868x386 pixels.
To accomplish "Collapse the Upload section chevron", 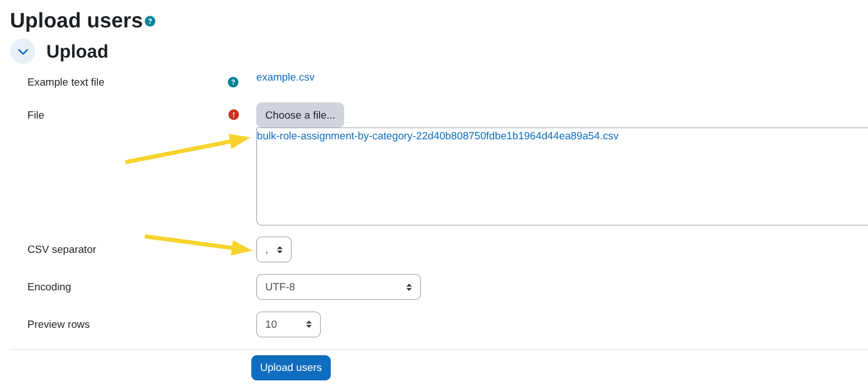I will [22, 51].
